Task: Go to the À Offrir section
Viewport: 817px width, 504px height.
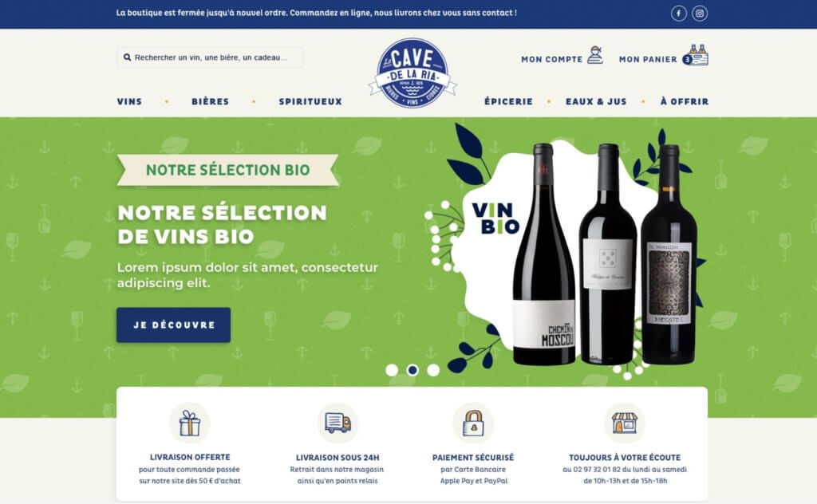Action: [684, 101]
